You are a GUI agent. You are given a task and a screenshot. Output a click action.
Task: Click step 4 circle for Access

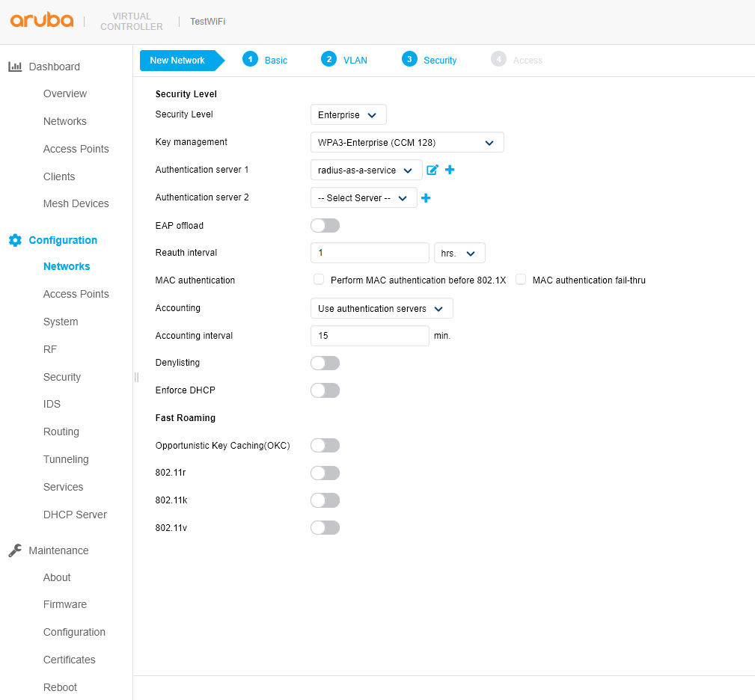pos(498,59)
